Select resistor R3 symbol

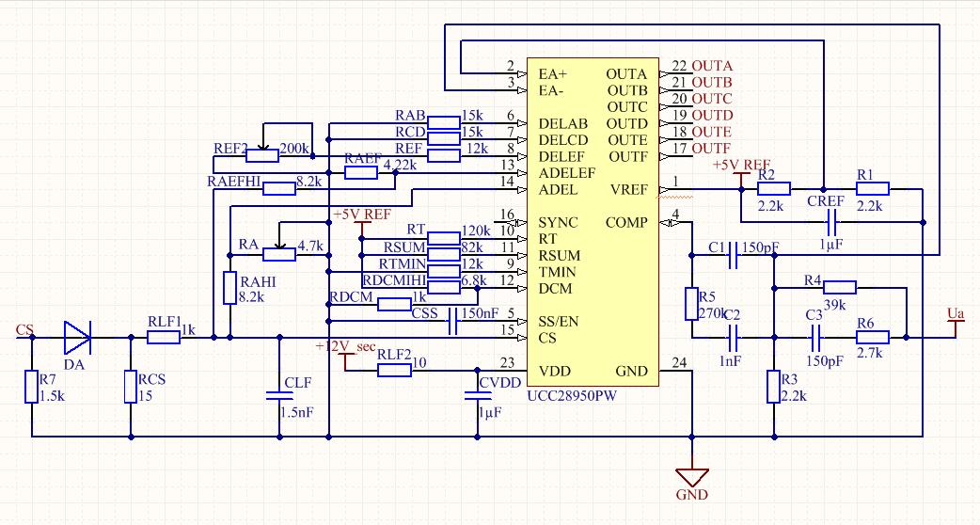(774, 387)
